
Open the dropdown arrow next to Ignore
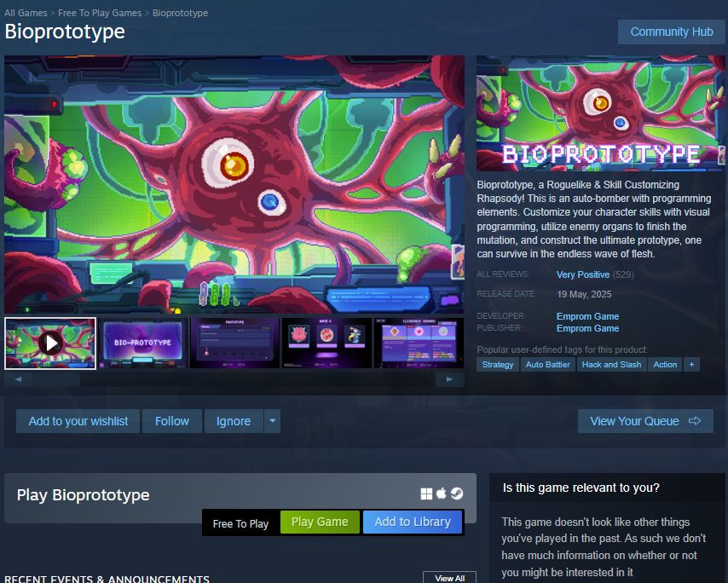(x=272, y=421)
